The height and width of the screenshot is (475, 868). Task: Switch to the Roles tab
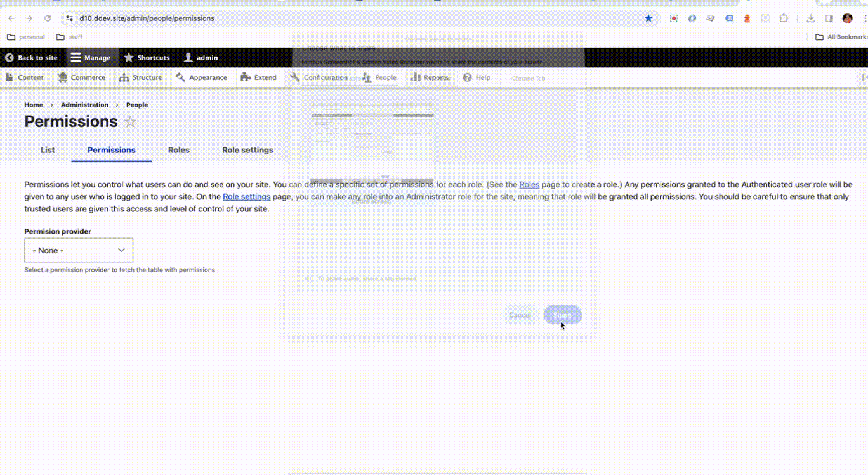click(x=178, y=150)
